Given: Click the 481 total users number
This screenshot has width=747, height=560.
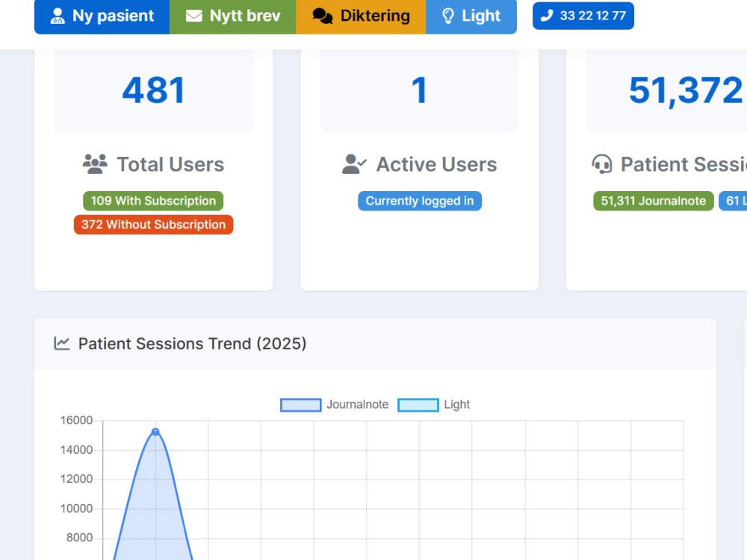Looking at the screenshot, I should point(153,90).
